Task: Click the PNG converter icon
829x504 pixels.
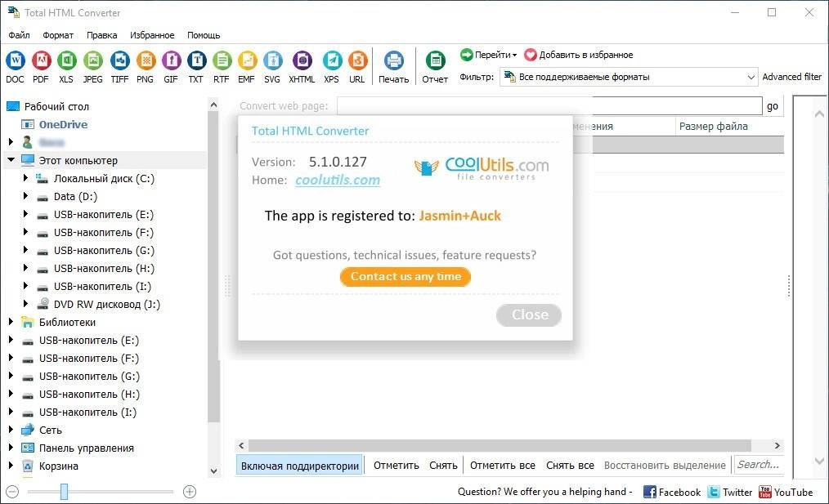Action: coord(146,61)
